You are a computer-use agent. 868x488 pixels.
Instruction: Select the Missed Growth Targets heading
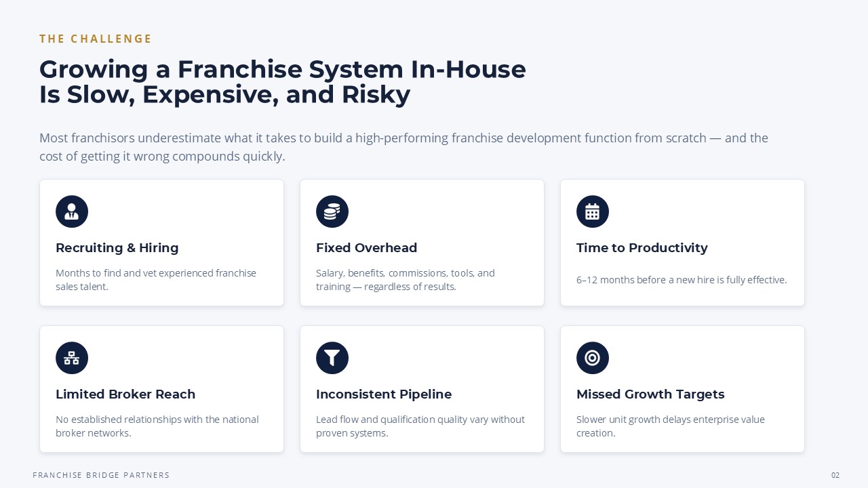650,394
